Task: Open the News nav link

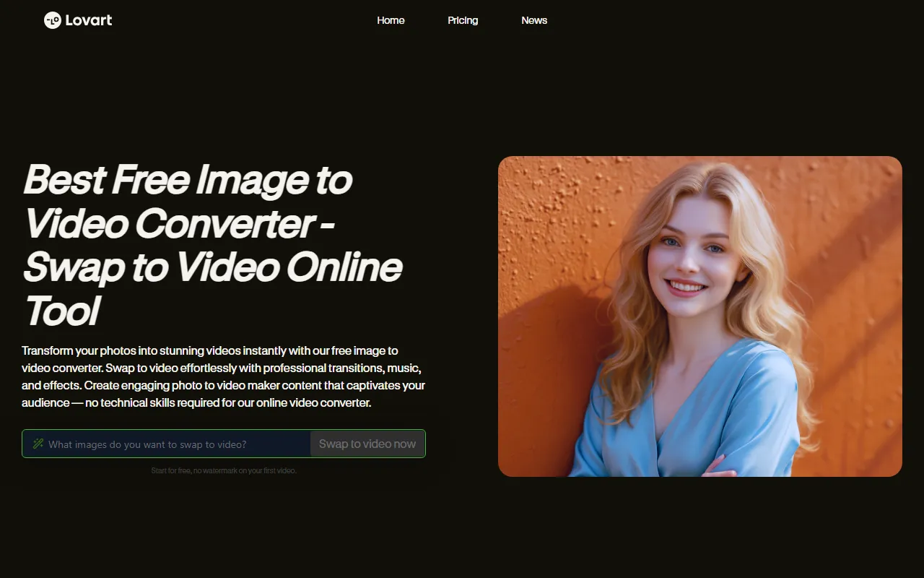Action: (x=534, y=20)
